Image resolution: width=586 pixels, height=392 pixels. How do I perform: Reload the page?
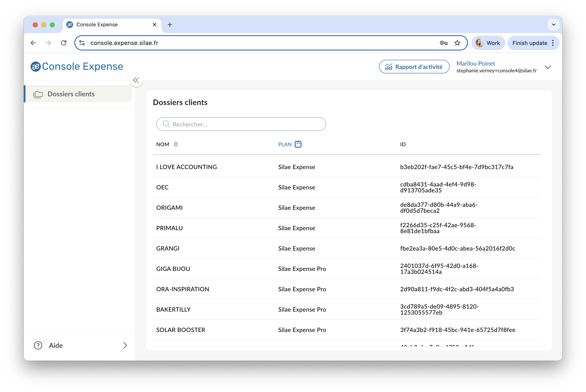(x=64, y=43)
